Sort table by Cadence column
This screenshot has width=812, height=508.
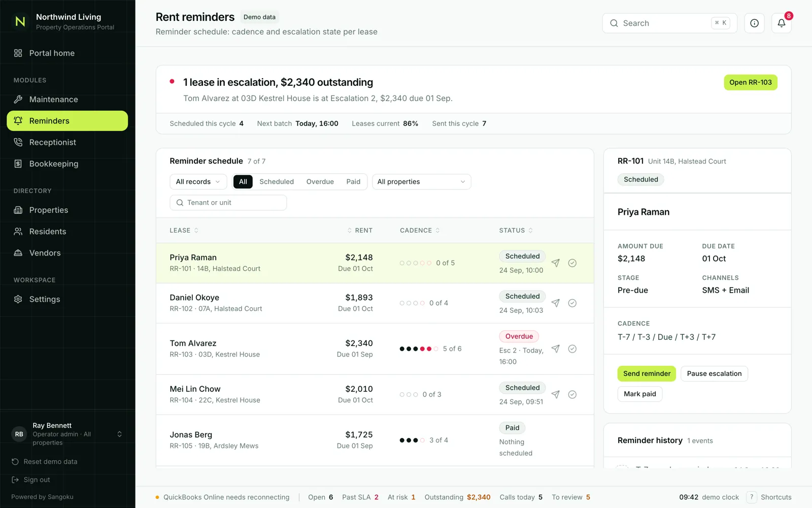click(x=420, y=231)
